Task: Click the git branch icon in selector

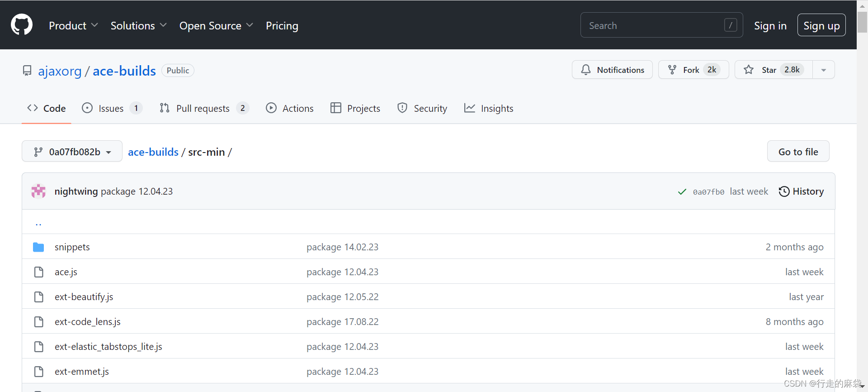Action: click(x=38, y=152)
